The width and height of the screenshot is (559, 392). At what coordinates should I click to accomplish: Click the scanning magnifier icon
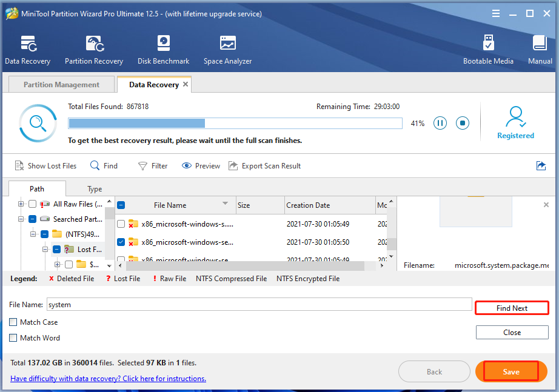(38, 124)
